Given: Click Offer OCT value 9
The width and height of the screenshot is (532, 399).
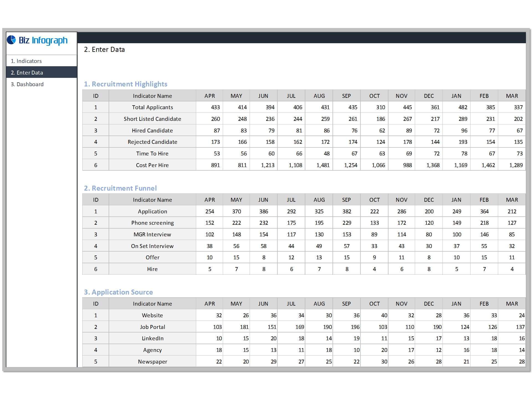Looking at the screenshot, I should 374,257.
